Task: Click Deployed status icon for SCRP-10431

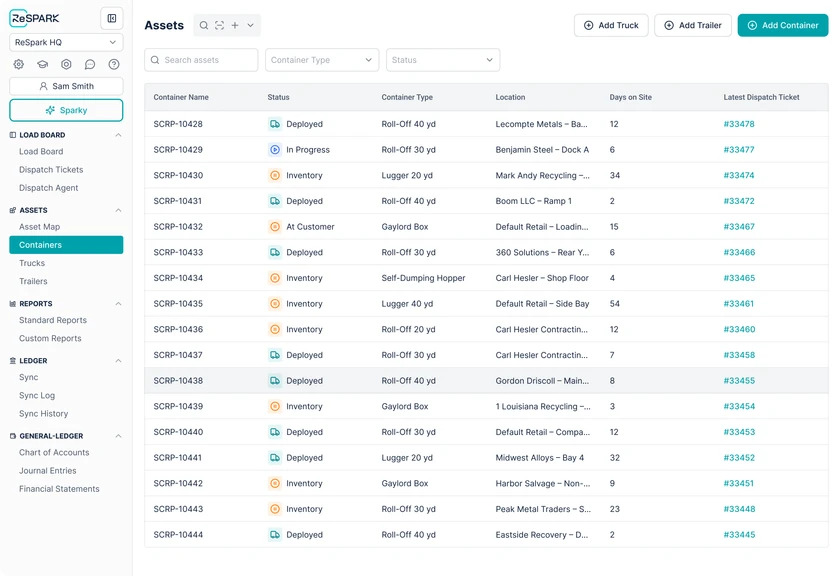Action: [275, 201]
